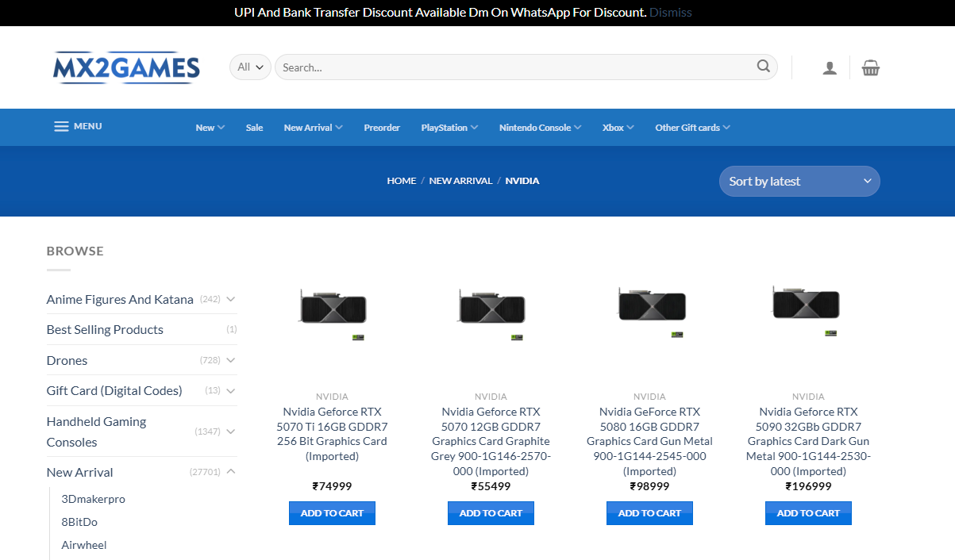Dismiss the UPI discount notice

click(671, 13)
